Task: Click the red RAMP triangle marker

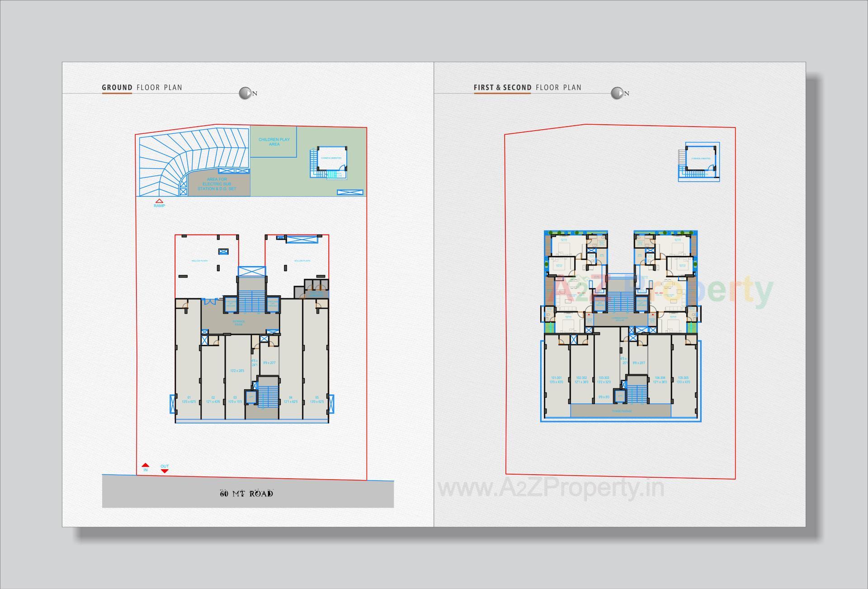Action: click(159, 201)
